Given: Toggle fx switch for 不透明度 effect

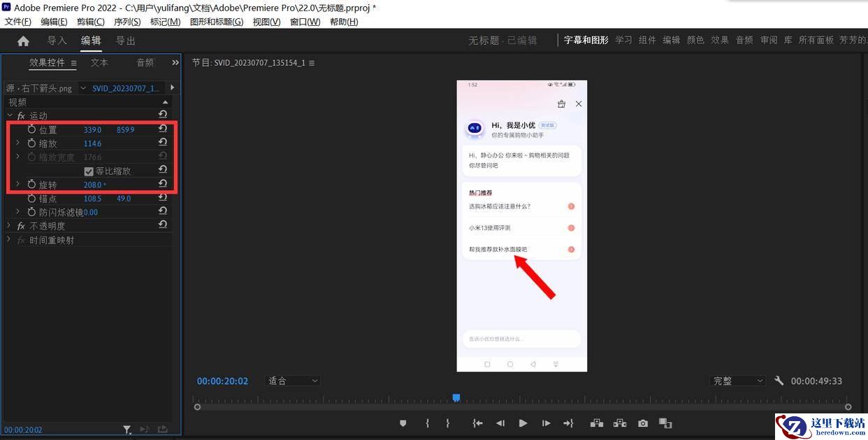Looking at the screenshot, I should [x=21, y=226].
